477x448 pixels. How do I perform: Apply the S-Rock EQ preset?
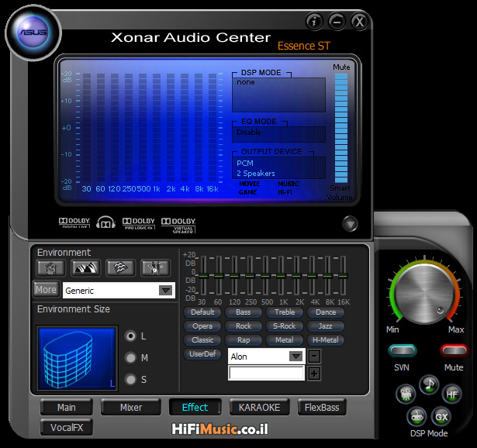285,326
